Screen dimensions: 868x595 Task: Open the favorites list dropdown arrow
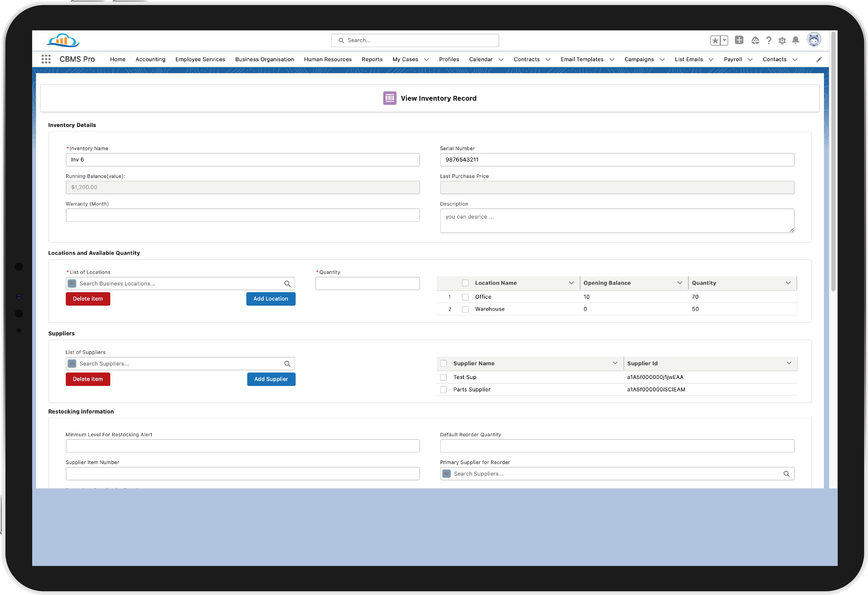[724, 40]
